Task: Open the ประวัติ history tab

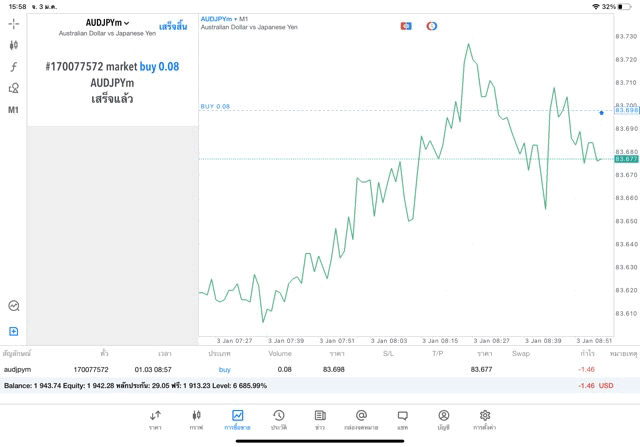Action: (278, 419)
